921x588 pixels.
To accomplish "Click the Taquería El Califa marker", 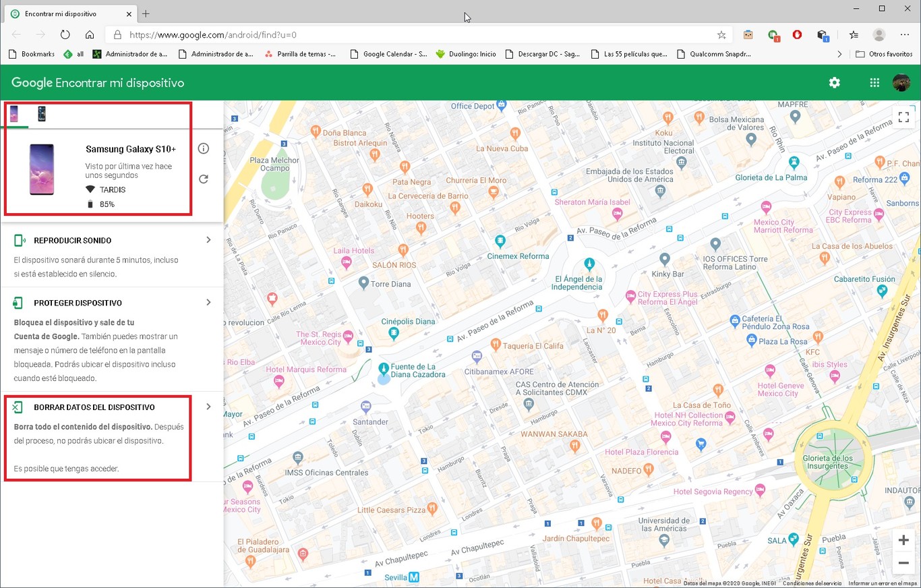I will tap(496, 345).
